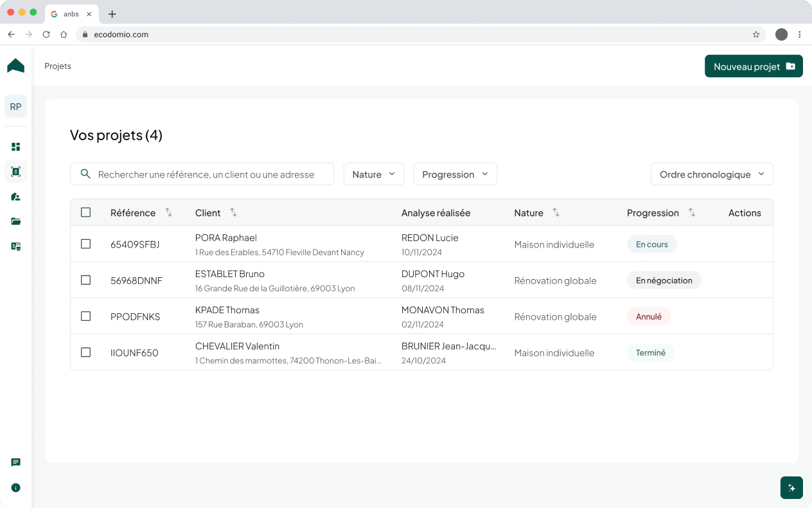Image resolution: width=812 pixels, height=508 pixels.
Task: Expand the Nature filter dropdown
Action: [x=373, y=174]
